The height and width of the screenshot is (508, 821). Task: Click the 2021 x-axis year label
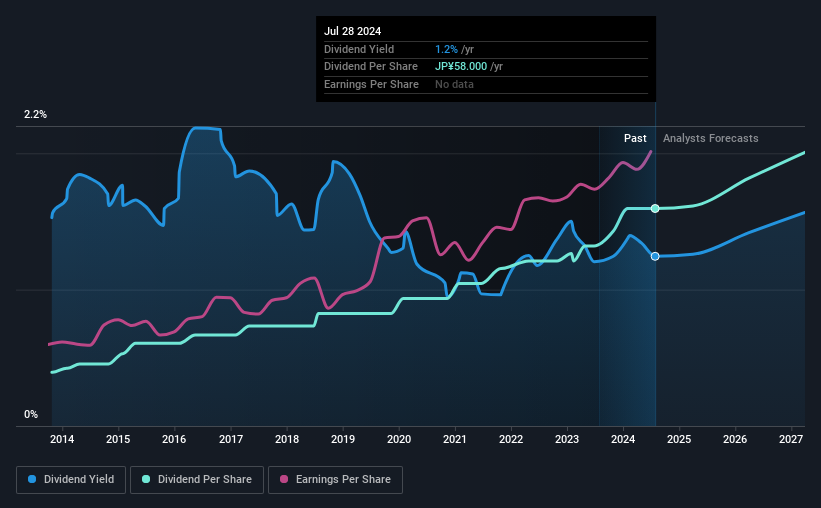coord(454,439)
